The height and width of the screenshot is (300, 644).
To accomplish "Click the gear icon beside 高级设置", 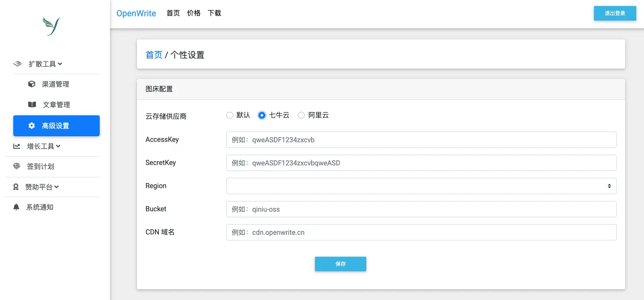I will (32, 126).
